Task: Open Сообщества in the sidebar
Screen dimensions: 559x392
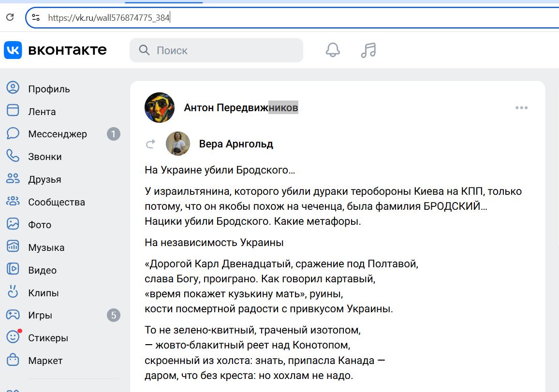Action: 56,202
